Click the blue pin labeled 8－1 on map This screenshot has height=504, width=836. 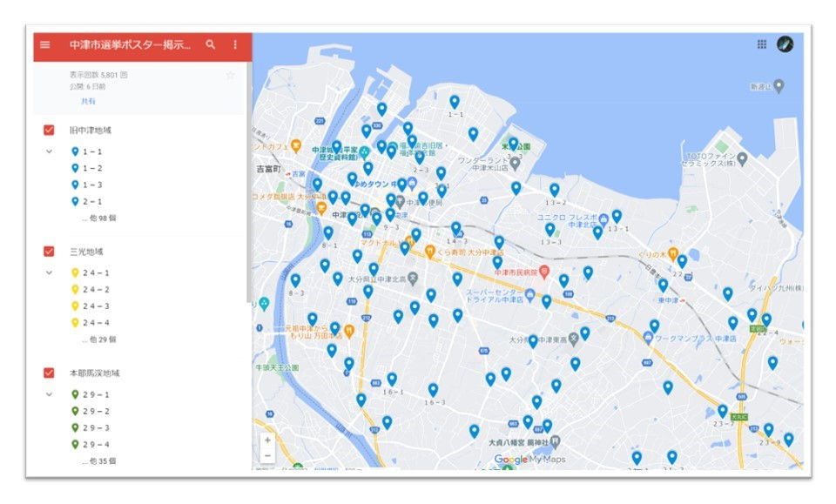pos(328,232)
